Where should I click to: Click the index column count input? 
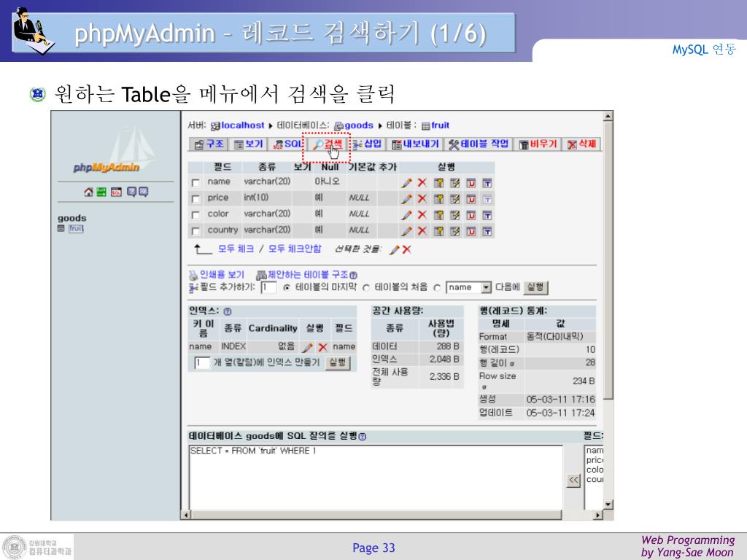pos(202,363)
